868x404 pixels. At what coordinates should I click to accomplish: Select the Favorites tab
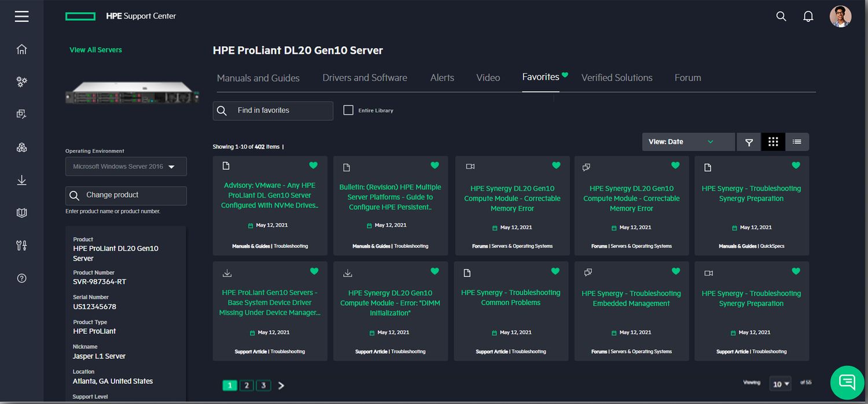click(x=540, y=77)
